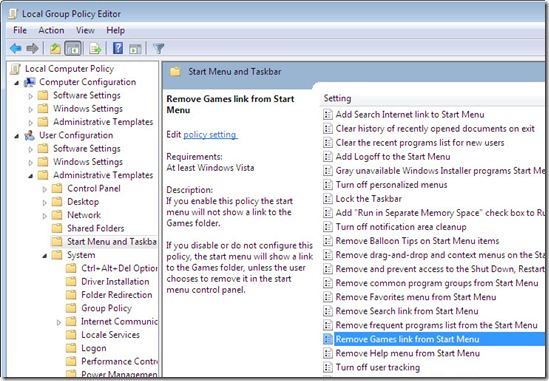Click the Folder Redirection folder icon
The height and width of the screenshot is (381, 549).
click(71, 295)
